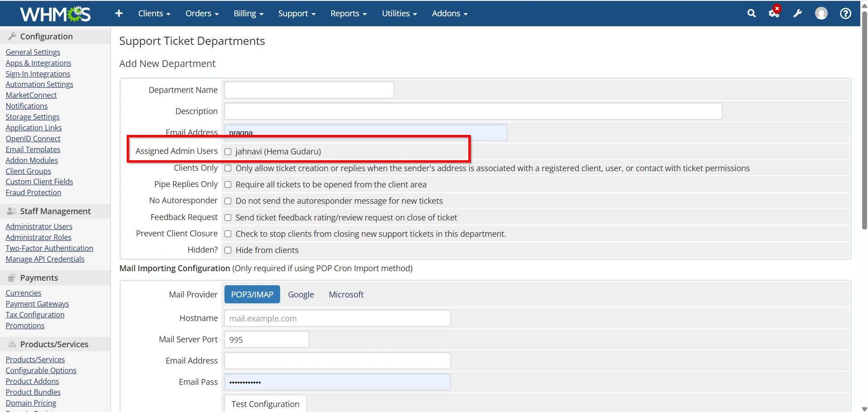Open the Storage Settings link

coord(33,117)
